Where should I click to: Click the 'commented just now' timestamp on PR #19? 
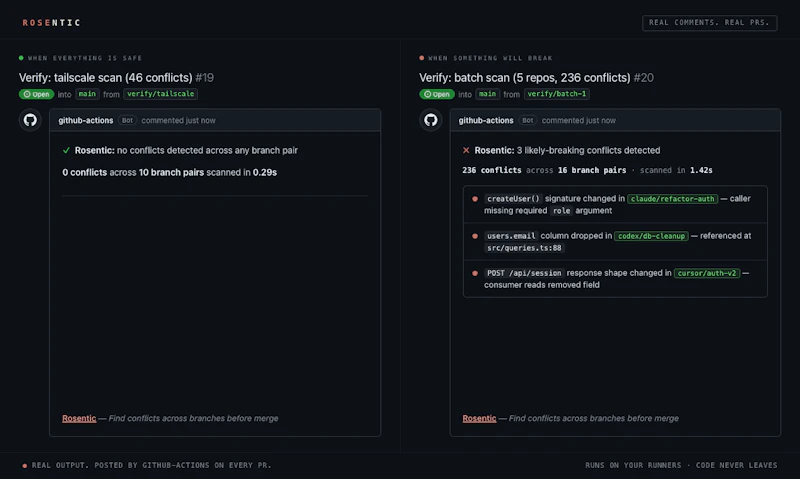click(x=179, y=120)
